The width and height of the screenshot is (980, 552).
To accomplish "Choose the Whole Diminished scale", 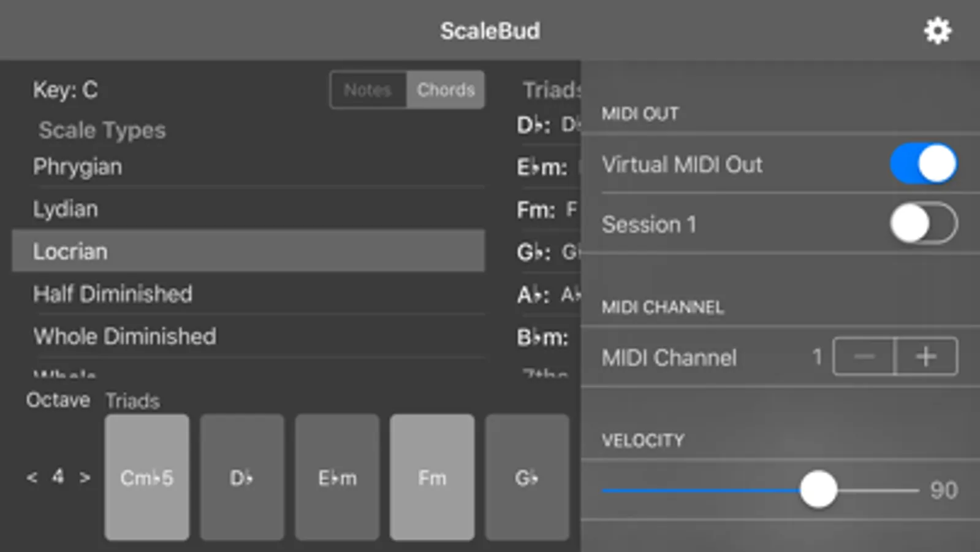I will pos(248,336).
